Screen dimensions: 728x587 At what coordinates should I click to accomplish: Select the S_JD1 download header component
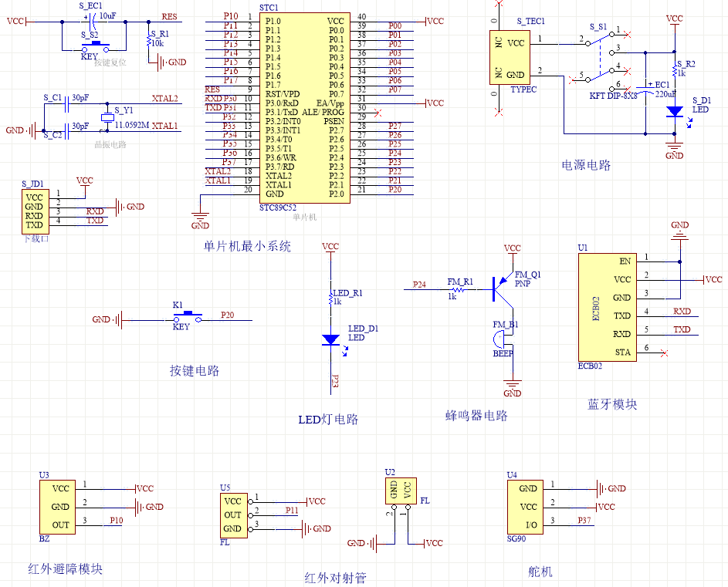point(36,211)
